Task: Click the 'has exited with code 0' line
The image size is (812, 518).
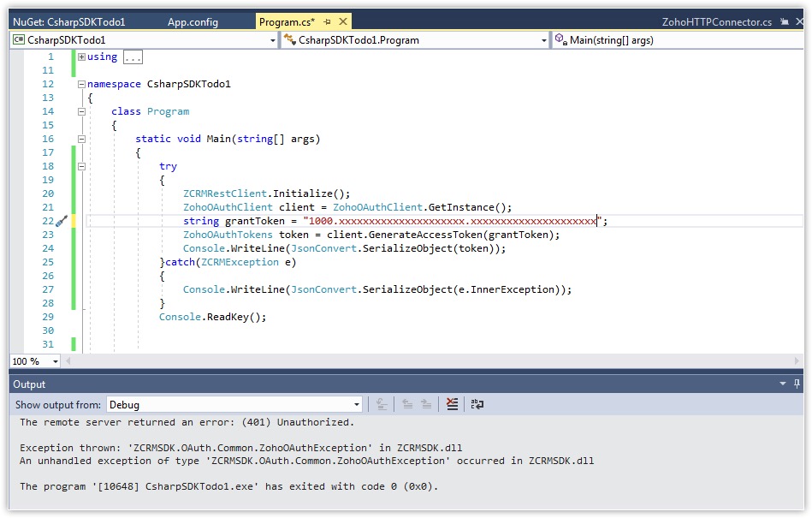Action: (x=229, y=487)
